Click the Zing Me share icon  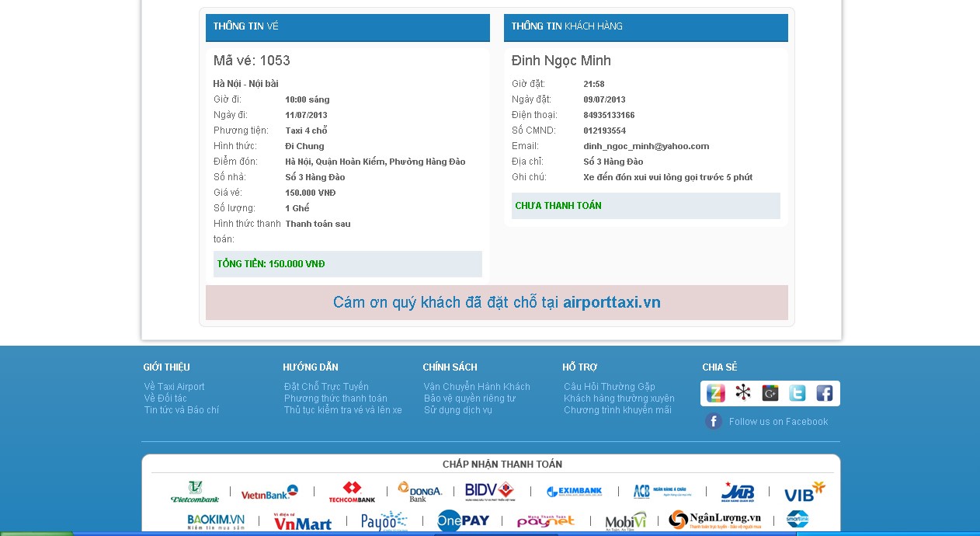715,393
